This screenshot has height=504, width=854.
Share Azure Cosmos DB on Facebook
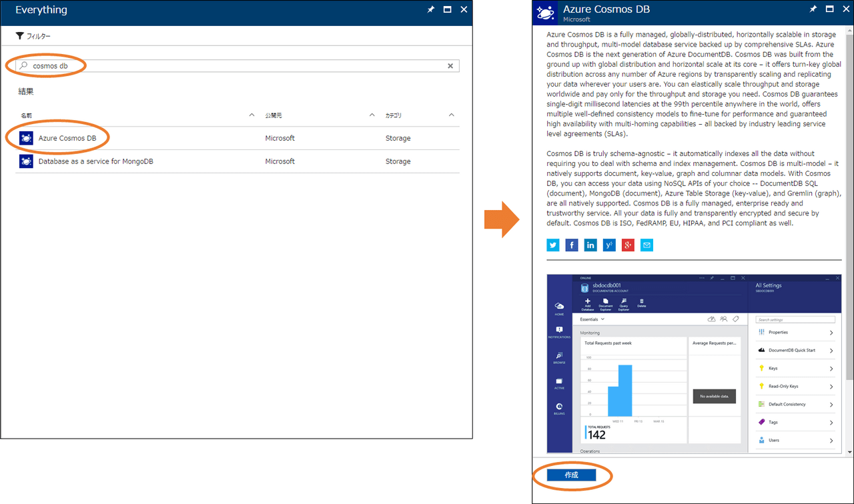572,245
